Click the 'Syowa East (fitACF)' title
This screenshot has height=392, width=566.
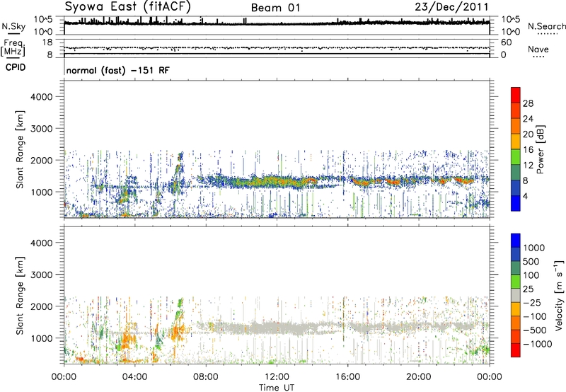point(127,6)
